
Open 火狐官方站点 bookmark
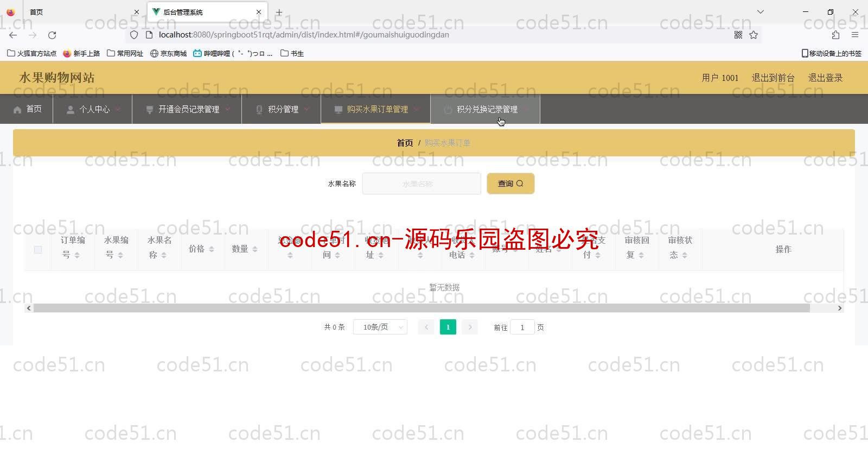[x=31, y=53]
